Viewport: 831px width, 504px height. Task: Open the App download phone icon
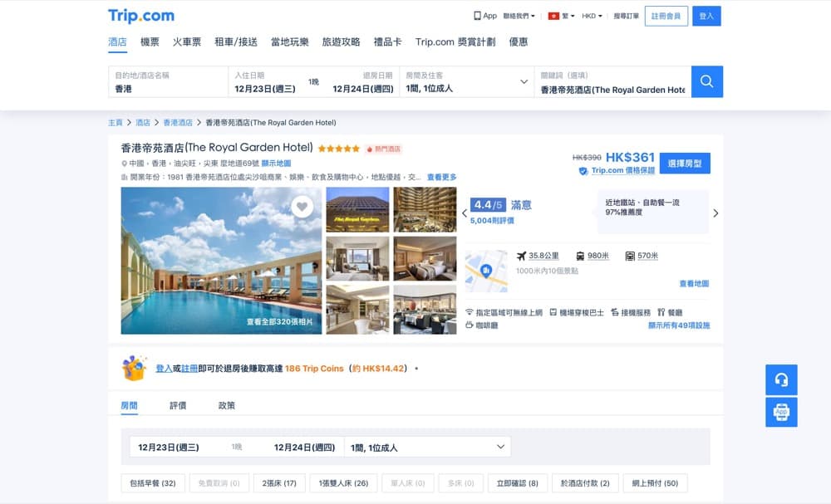tap(477, 16)
